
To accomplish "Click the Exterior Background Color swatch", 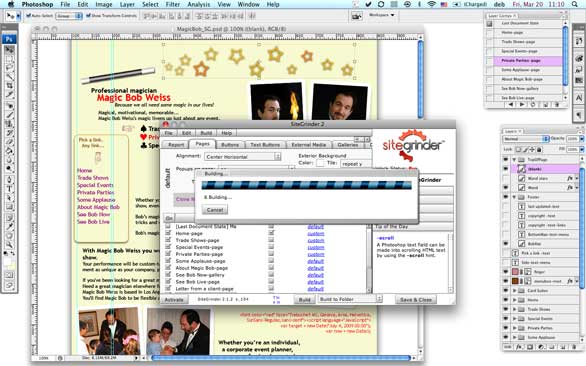I will click(x=320, y=163).
